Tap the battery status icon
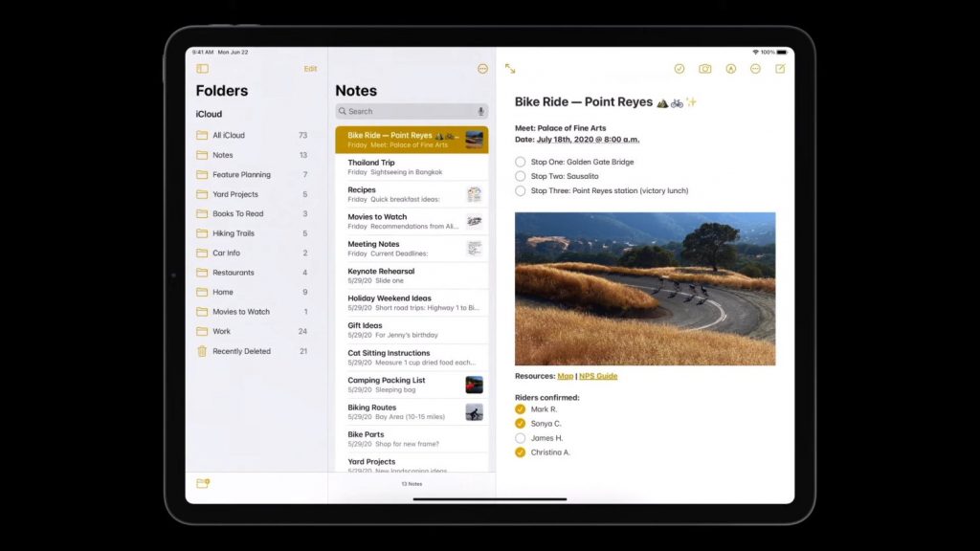 point(782,52)
